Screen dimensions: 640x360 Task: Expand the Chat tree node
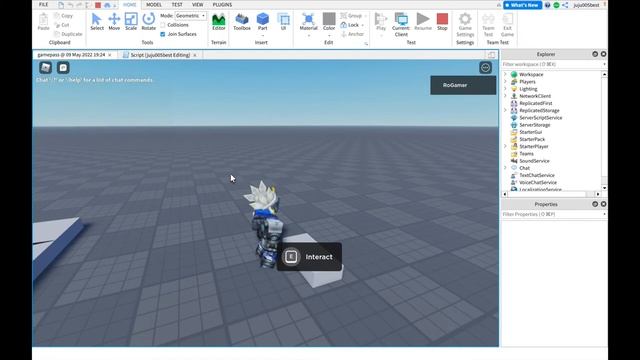pos(505,168)
